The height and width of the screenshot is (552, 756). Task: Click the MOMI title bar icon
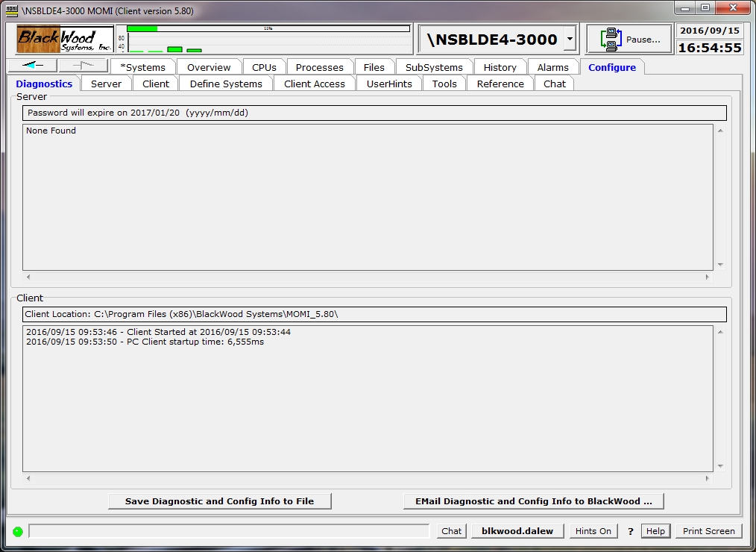click(x=11, y=8)
